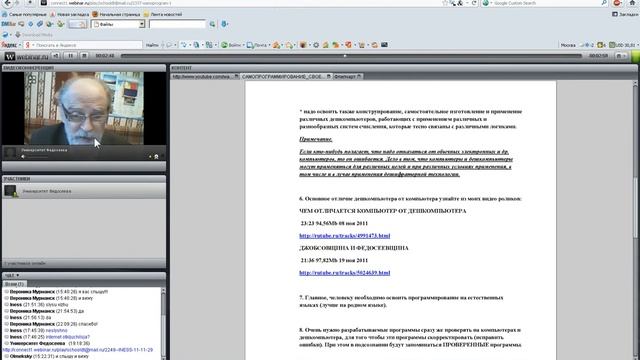Click the Найти button on Yandex bar
Screen dimensions: 640x360
(152, 45)
